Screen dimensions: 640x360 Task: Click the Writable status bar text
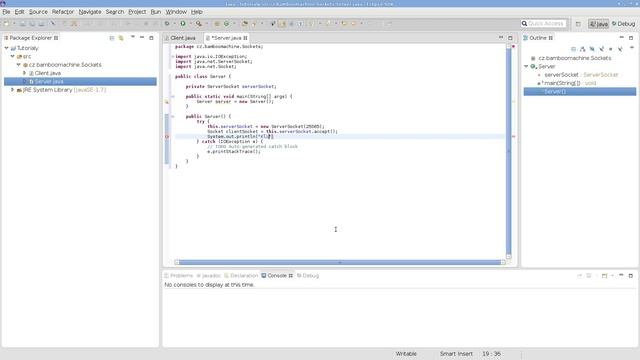click(406, 354)
